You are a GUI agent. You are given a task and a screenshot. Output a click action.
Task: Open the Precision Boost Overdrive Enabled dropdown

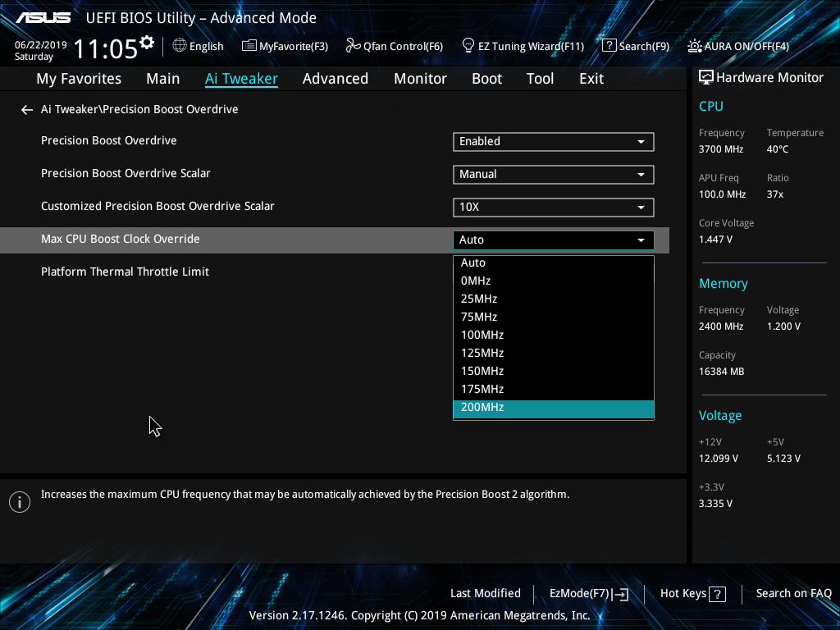pos(554,141)
